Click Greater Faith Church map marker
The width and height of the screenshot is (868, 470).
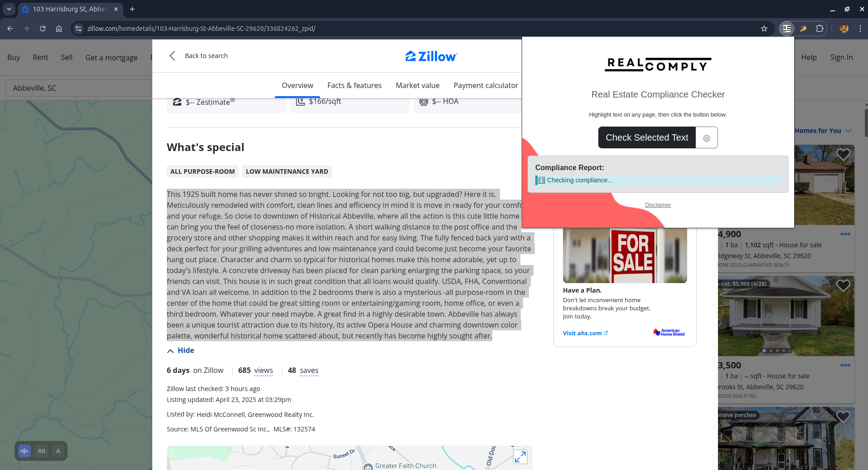368,466
